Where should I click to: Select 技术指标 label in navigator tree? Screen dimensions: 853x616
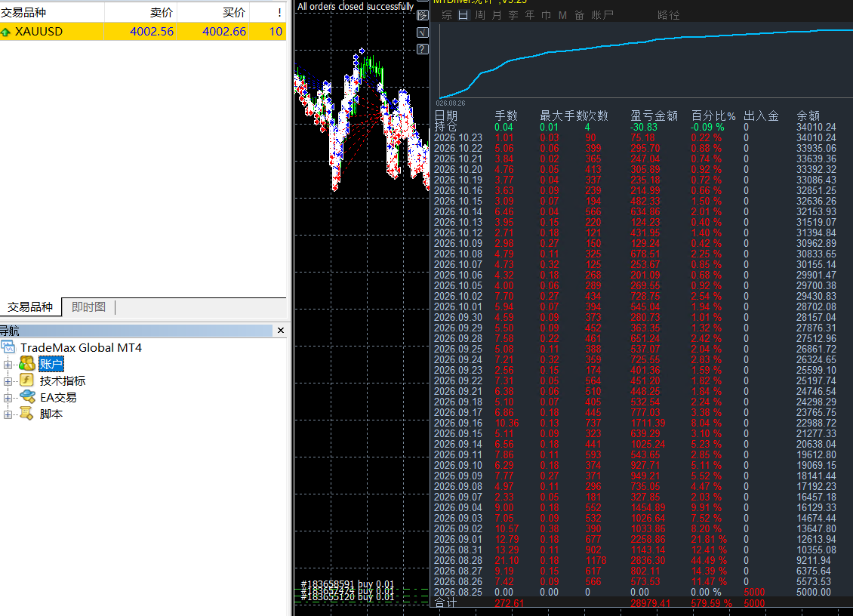point(63,381)
